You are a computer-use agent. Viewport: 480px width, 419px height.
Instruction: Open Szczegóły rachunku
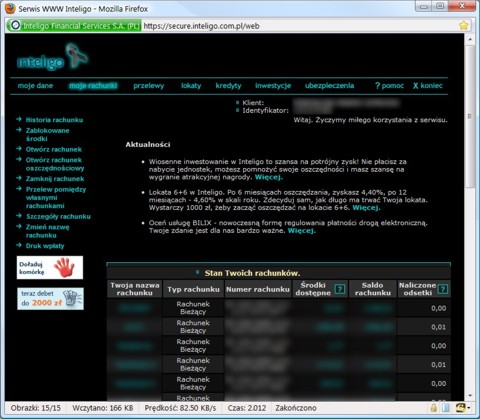click(x=58, y=216)
